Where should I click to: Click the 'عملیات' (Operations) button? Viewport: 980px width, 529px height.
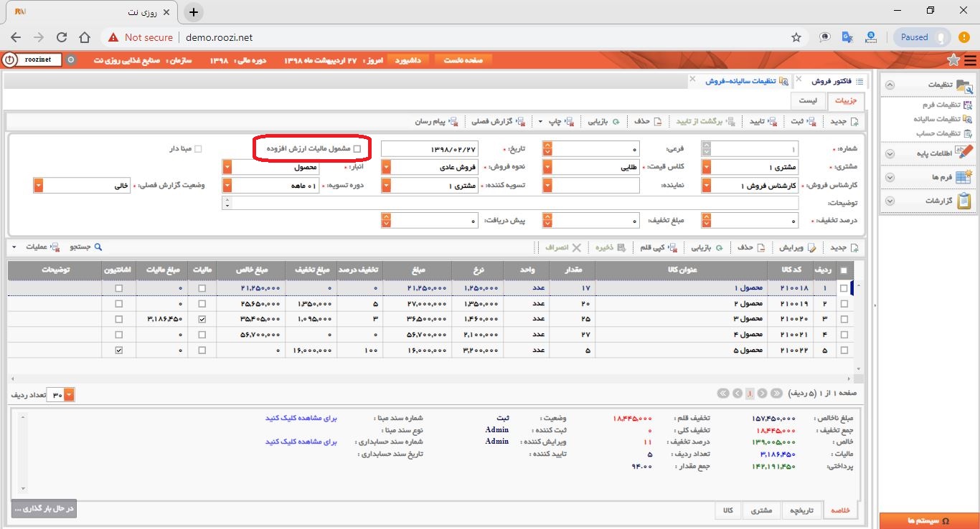pyautogui.click(x=43, y=247)
